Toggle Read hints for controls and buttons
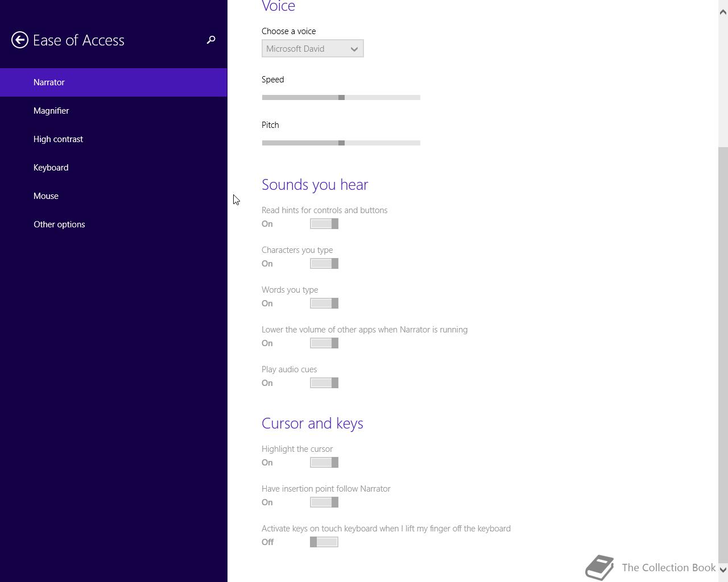This screenshot has width=728, height=582. click(324, 224)
